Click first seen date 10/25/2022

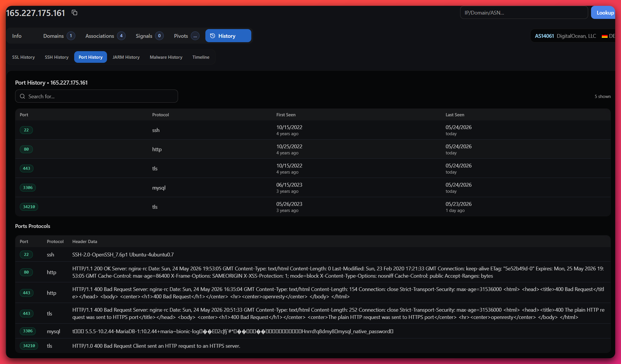coord(289,146)
